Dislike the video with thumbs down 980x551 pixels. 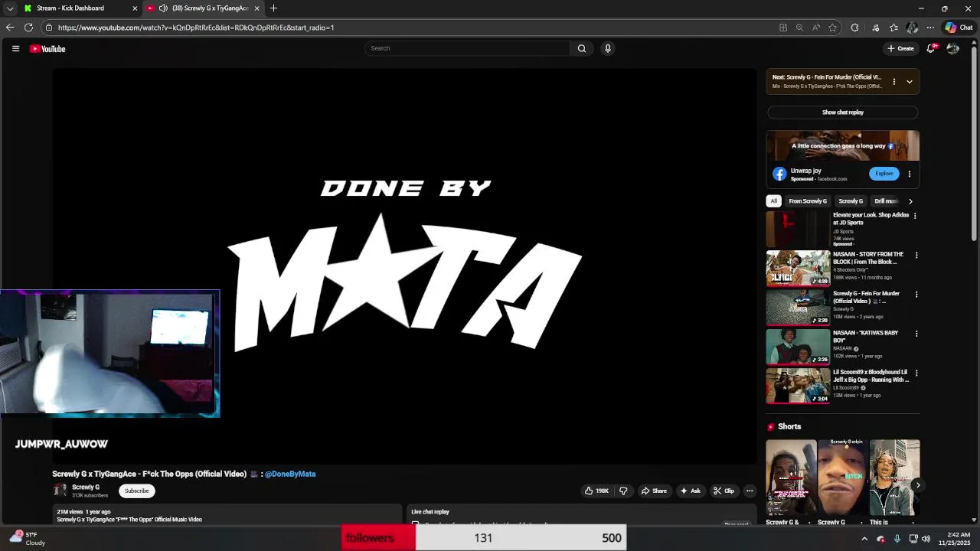(x=623, y=491)
